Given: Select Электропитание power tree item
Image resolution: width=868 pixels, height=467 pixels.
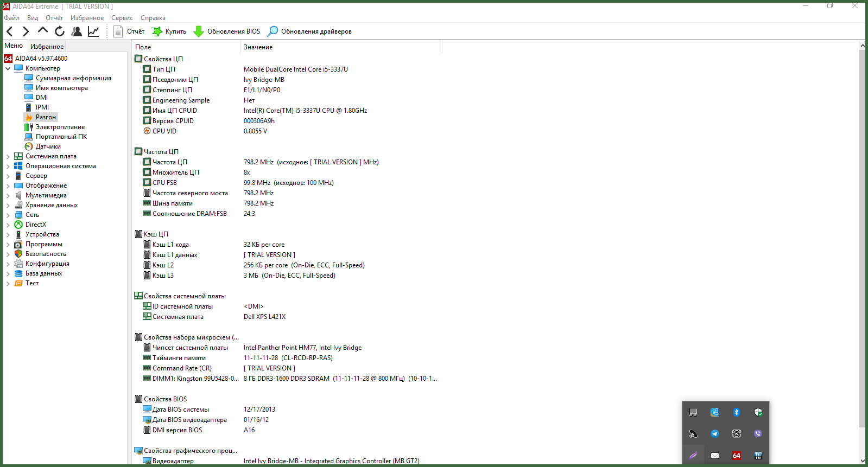Looking at the screenshot, I should (x=60, y=127).
